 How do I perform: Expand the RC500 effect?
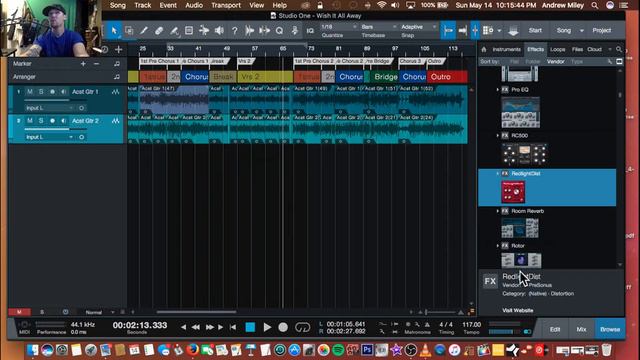(x=498, y=136)
